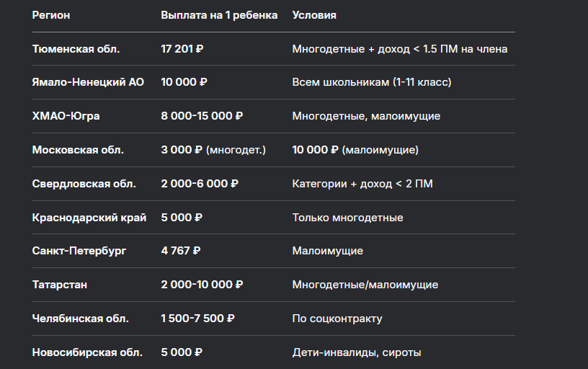
Task: Click Категории + доход < 2 ПМ text
Action: pyautogui.click(x=362, y=184)
